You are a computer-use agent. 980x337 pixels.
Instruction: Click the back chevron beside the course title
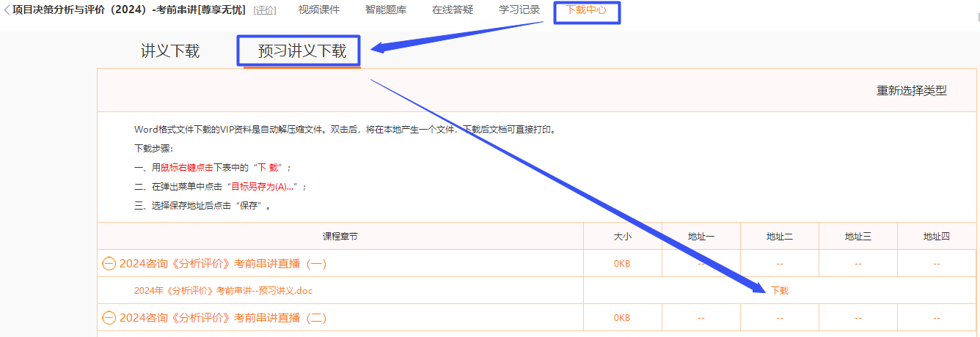[x=7, y=10]
